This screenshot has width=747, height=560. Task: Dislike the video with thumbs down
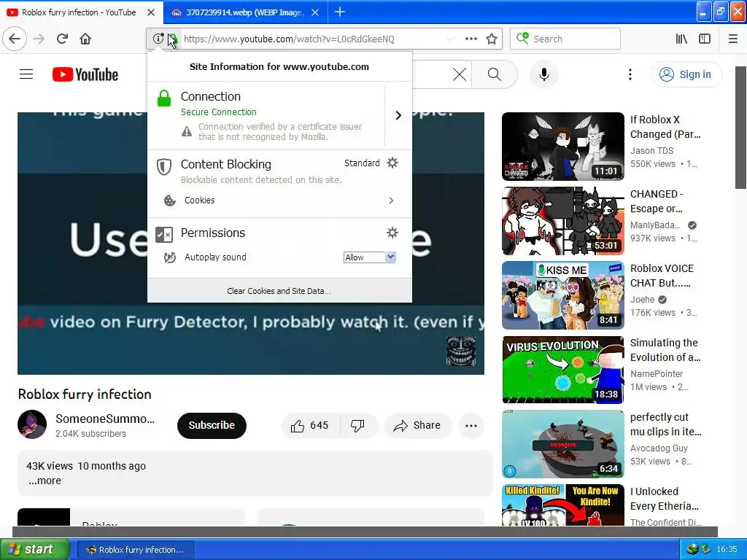357,425
